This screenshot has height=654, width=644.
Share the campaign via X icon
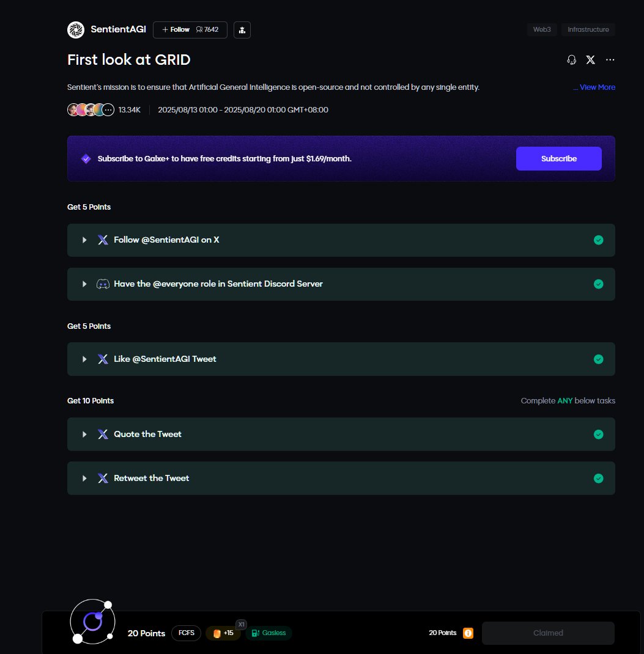[x=590, y=60]
